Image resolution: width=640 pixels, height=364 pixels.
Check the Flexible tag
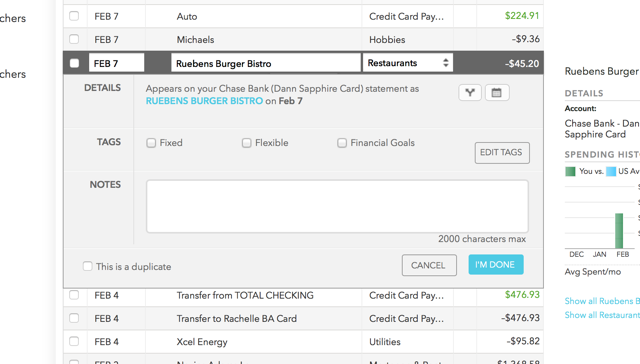(247, 143)
